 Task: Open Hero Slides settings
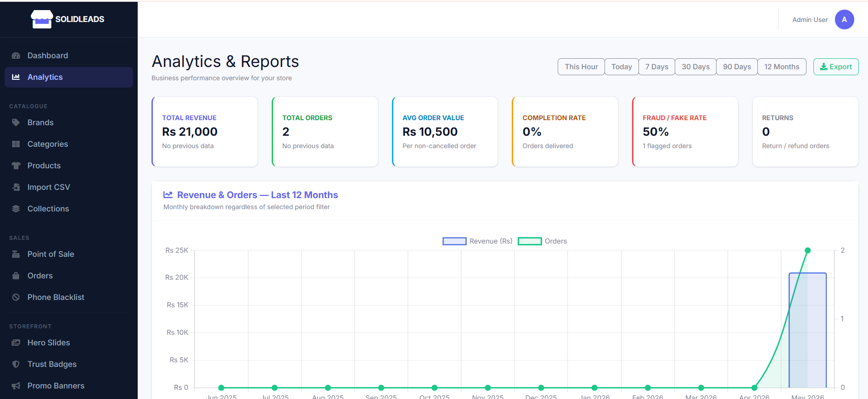point(69,343)
